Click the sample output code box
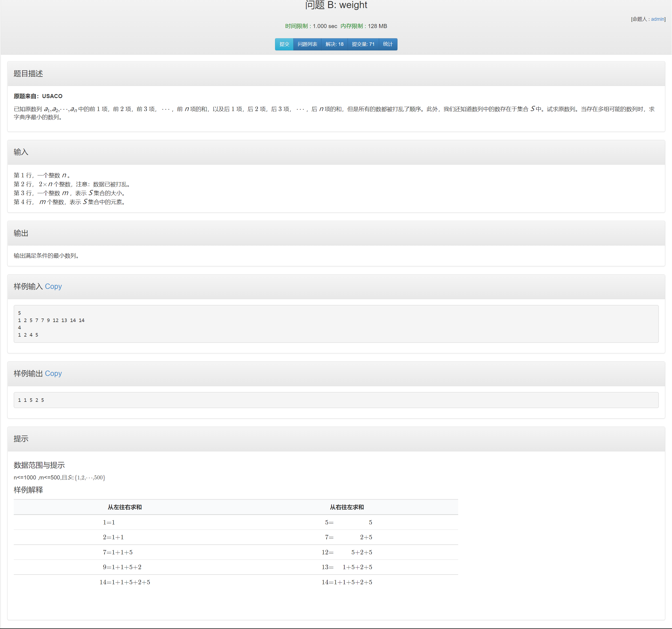Screen dimensions: 672x629 [x=336, y=400]
